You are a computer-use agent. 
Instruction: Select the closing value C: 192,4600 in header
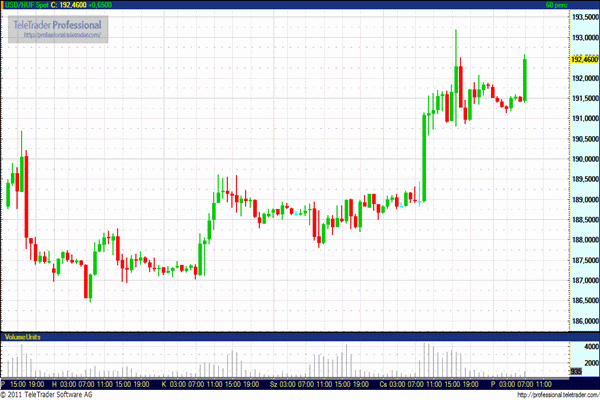[68, 5]
